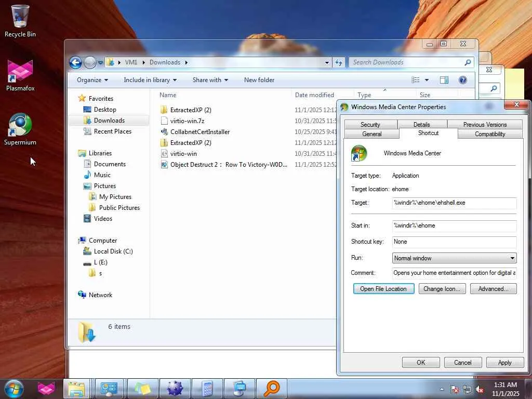Show hidden tray icons arrow
This screenshot has width=532, height=399.
coord(442,389)
